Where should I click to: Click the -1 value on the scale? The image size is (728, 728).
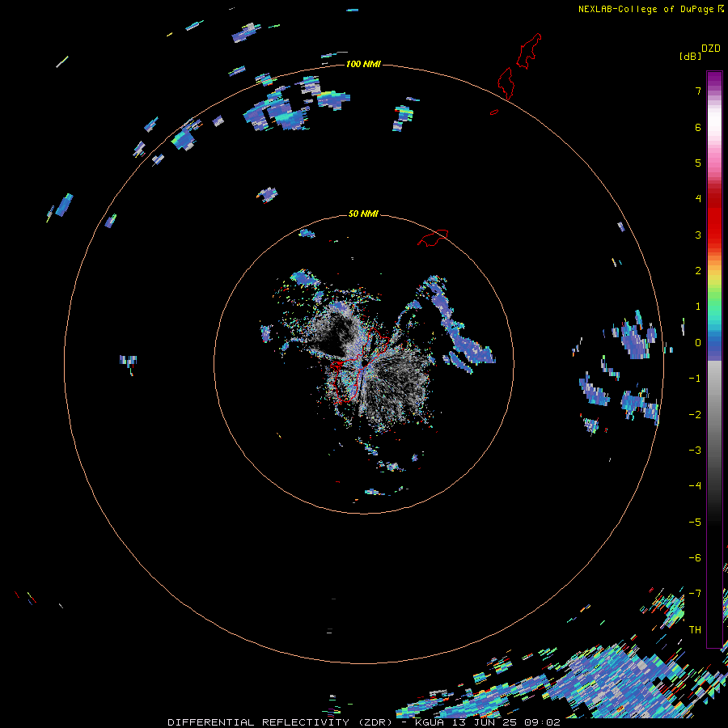[695, 379]
